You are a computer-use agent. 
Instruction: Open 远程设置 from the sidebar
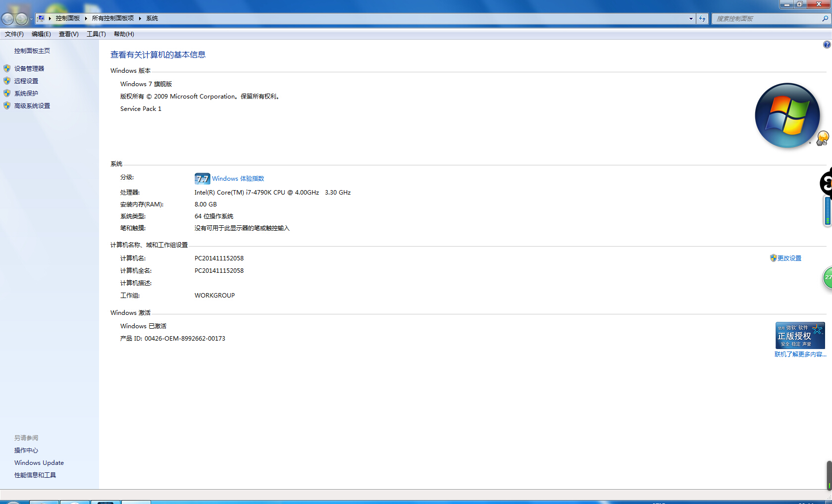click(x=26, y=81)
